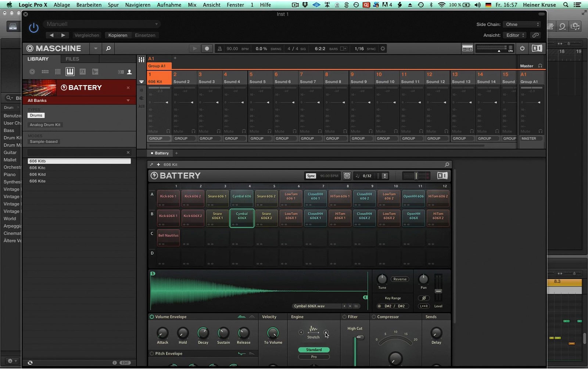Toggle the Battery Sync button
The height and width of the screenshot is (370, 588).
click(311, 176)
